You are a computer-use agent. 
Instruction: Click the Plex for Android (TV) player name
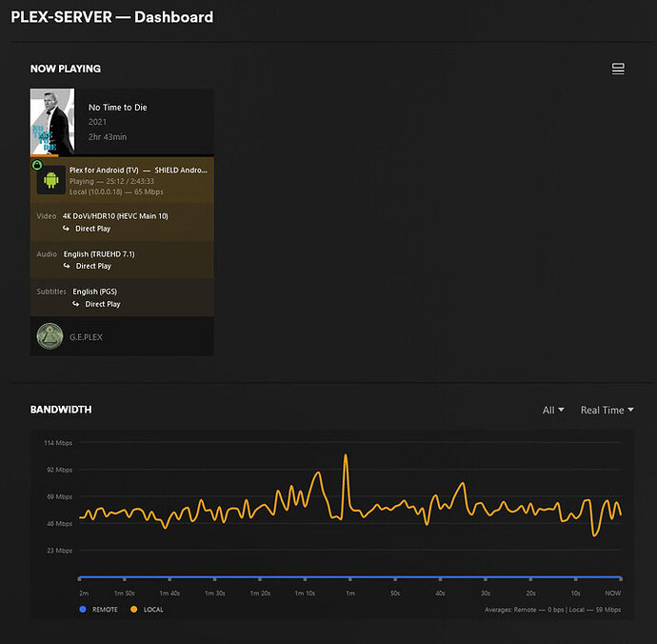[104, 171]
